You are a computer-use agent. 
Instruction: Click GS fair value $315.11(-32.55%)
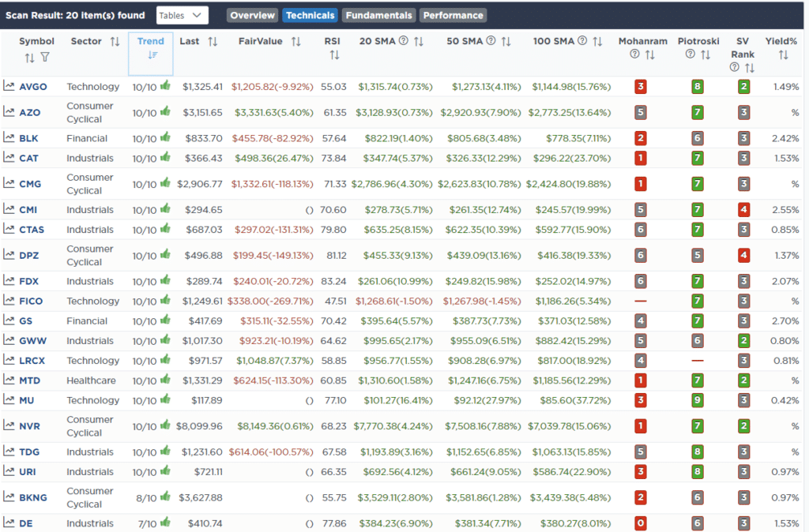[277, 320]
